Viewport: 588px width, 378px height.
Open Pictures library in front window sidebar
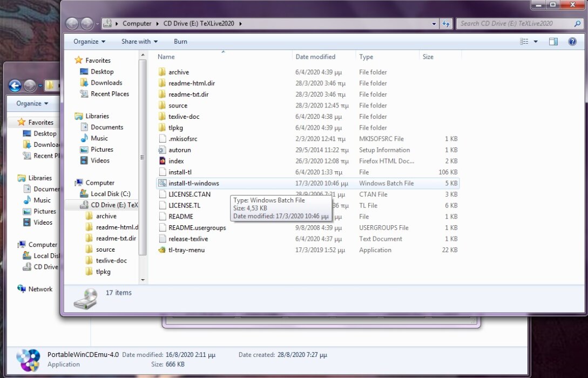coord(102,149)
